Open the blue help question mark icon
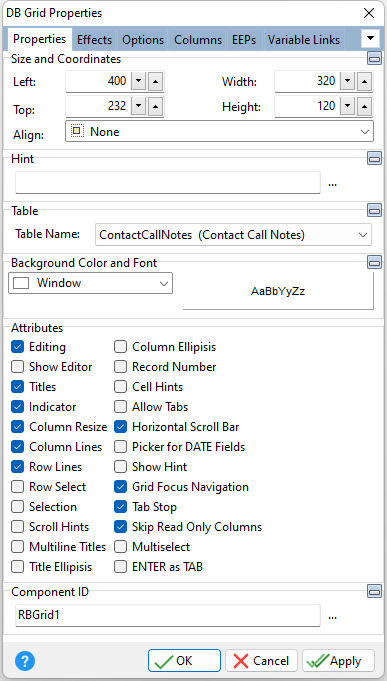The image size is (387, 681). [x=25, y=661]
